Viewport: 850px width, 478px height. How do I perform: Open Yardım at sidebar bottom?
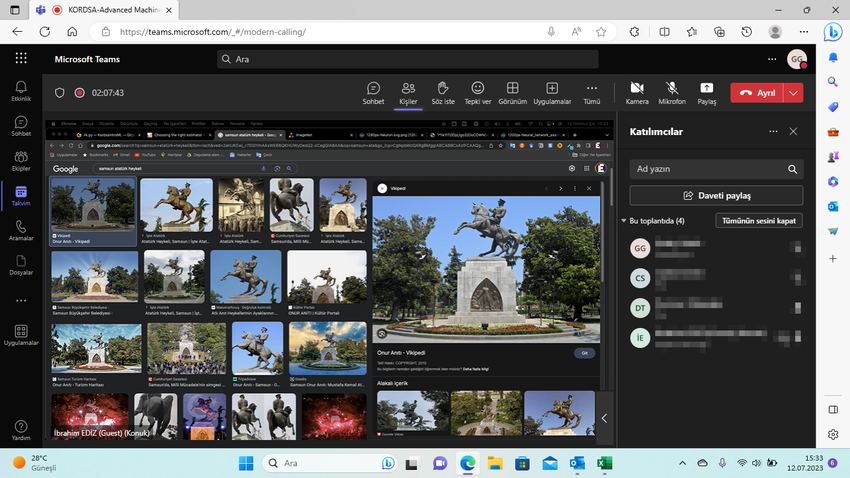coord(21,430)
